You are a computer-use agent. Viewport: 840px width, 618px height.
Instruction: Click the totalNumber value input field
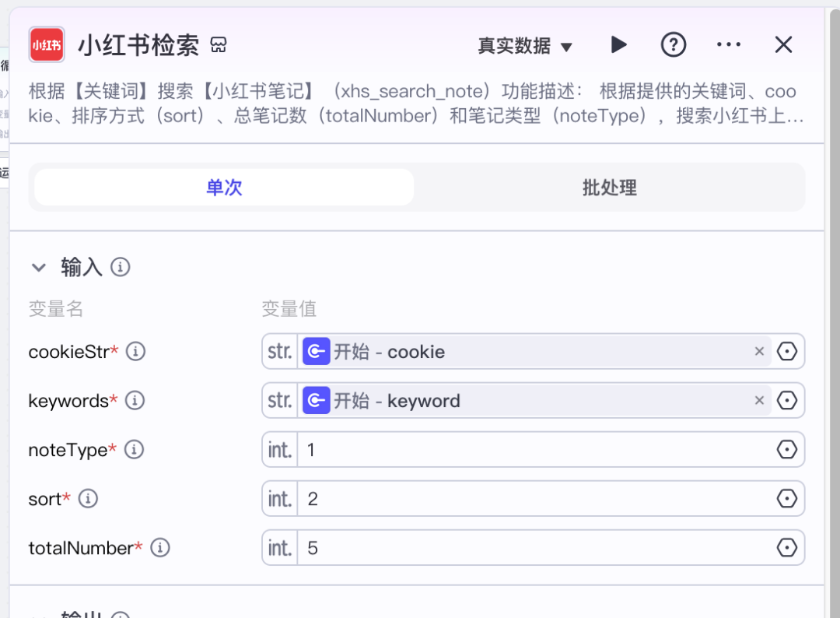coord(537,548)
